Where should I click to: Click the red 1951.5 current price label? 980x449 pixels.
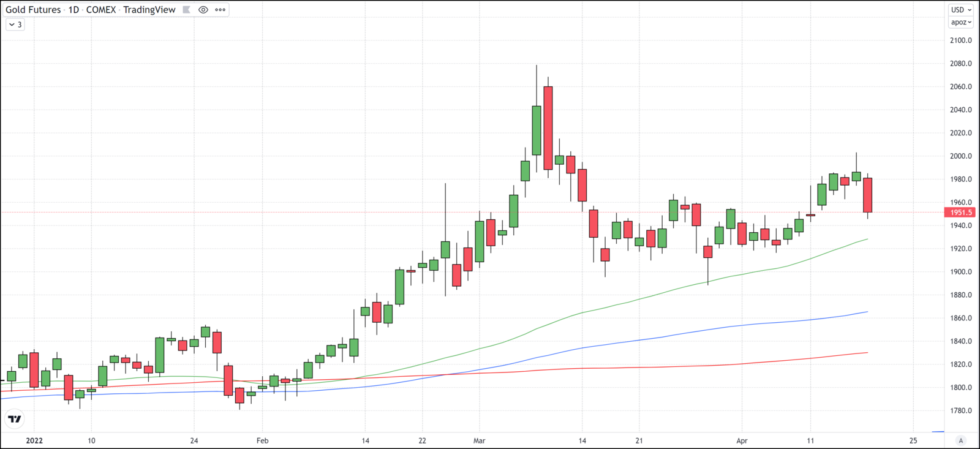[960, 213]
